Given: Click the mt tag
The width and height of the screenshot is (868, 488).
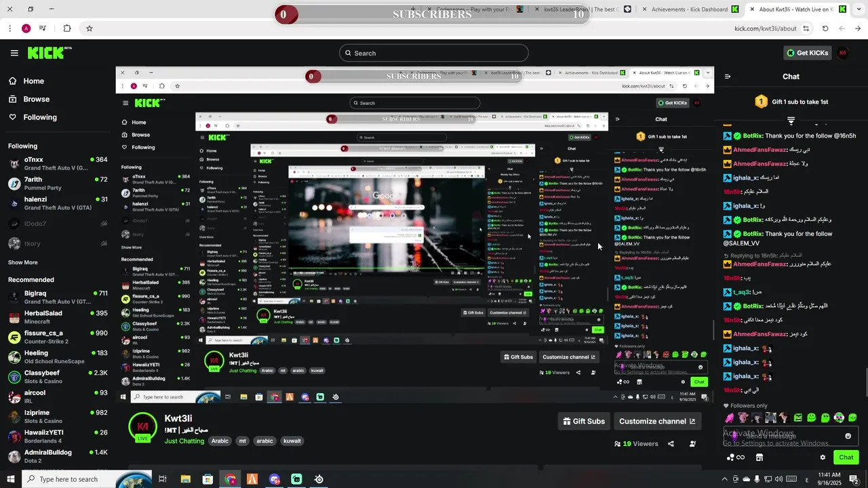Looking at the screenshot, I should (242, 441).
